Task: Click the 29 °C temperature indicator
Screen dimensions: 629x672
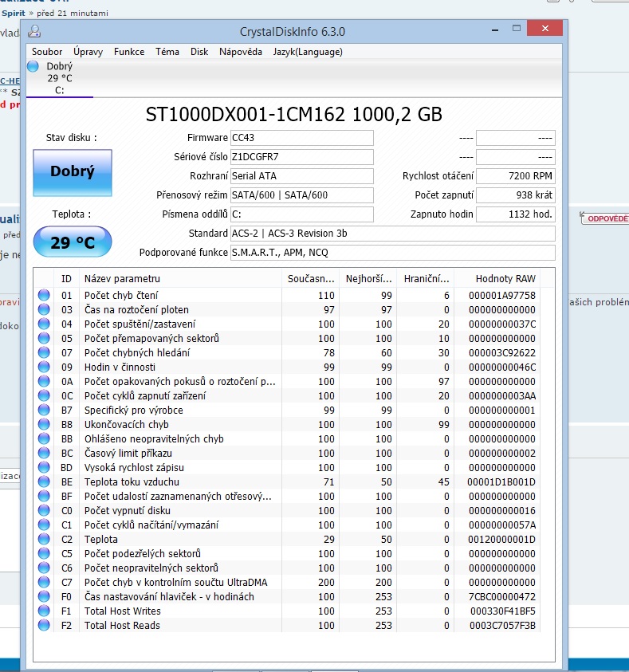Action: click(x=73, y=242)
